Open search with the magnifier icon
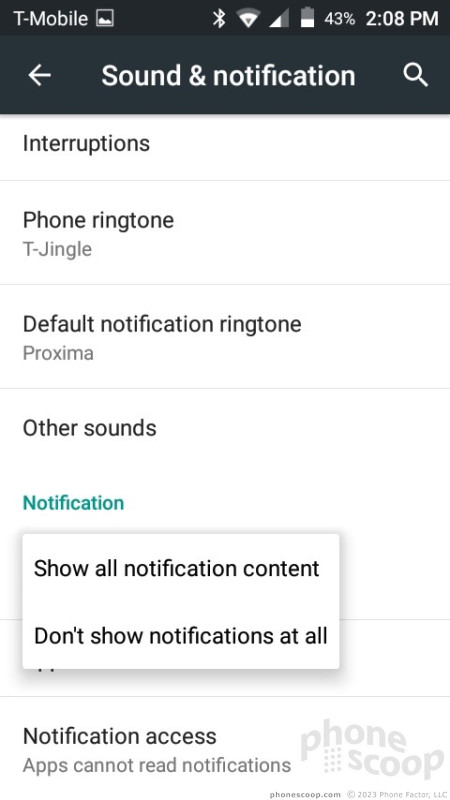This screenshot has height=800, width=450. point(415,76)
